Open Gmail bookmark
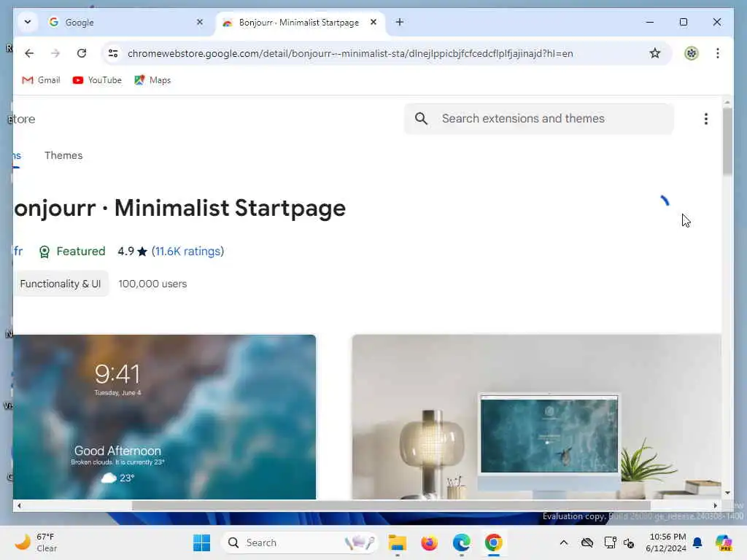 tap(41, 80)
